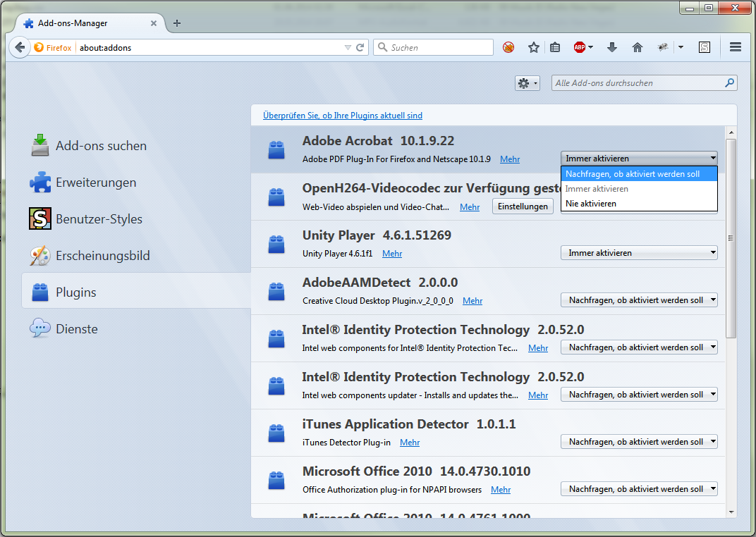The height and width of the screenshot is (537, 756).
Task: Click the plugin list scrollbar thumb
Action: click(x=731, y=238)
